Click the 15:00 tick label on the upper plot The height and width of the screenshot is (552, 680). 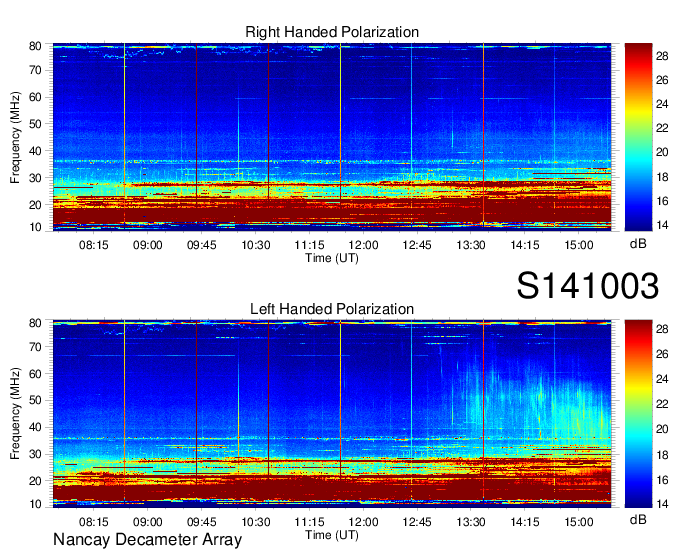click(579, 245)
